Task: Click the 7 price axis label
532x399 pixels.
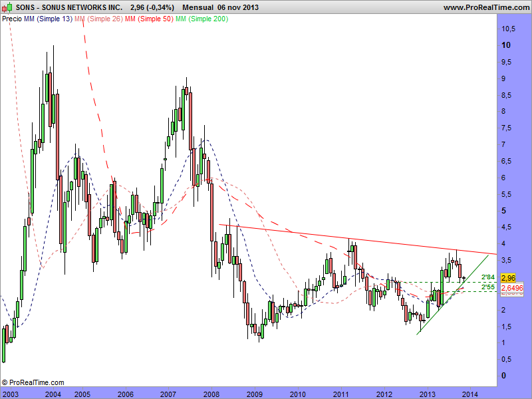Action: click(503, 144)
